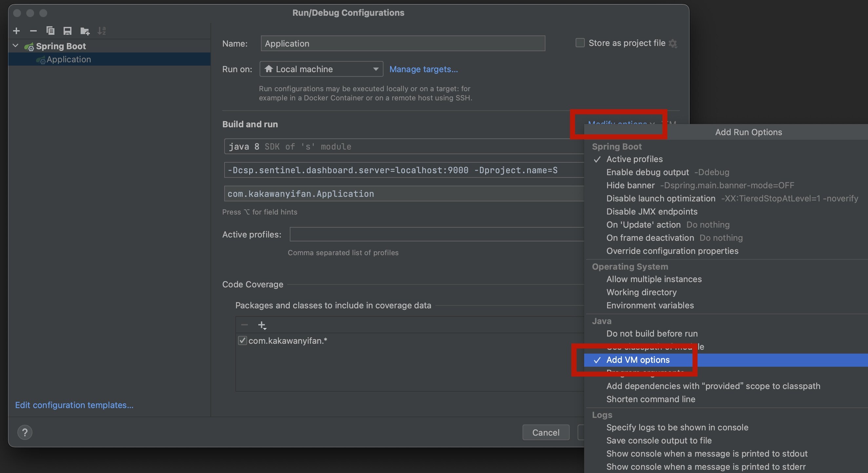The width and height of the screenshot is (868, 473).
Task: Click the Save Configuration disk icon
Action: click(x=68, y=31)
